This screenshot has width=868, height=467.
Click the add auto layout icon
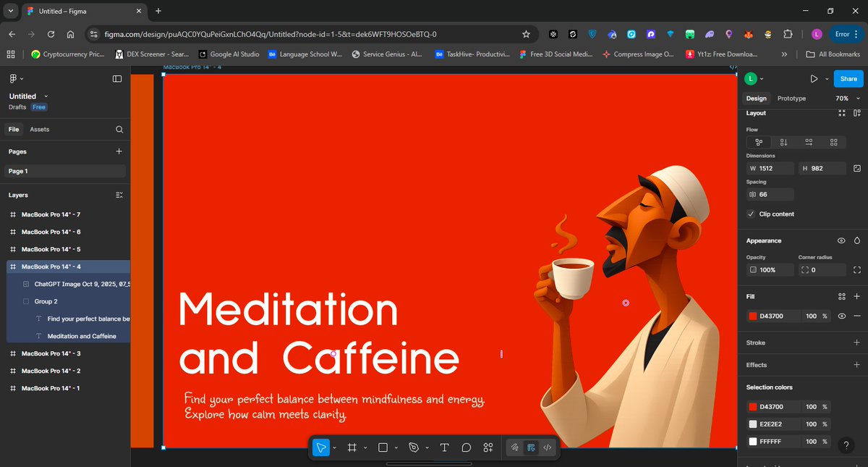pyautogui.click(x=857, y=113)
